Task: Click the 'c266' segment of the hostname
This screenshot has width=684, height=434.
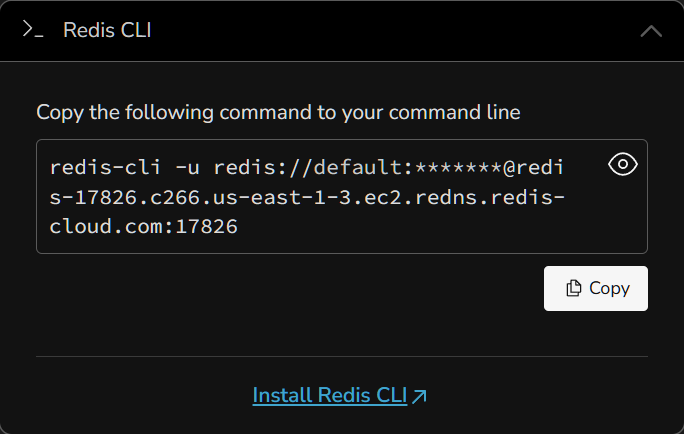Action: 174,198
